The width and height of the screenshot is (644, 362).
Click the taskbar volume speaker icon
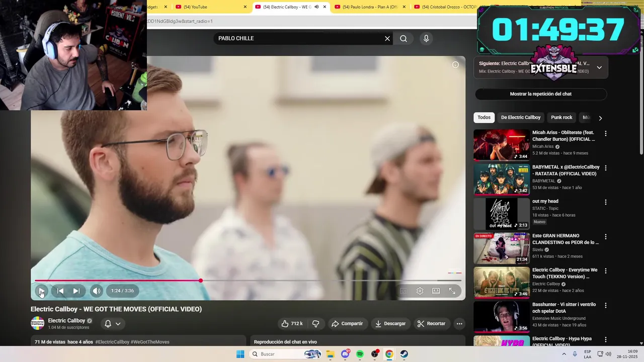point(608,354)
